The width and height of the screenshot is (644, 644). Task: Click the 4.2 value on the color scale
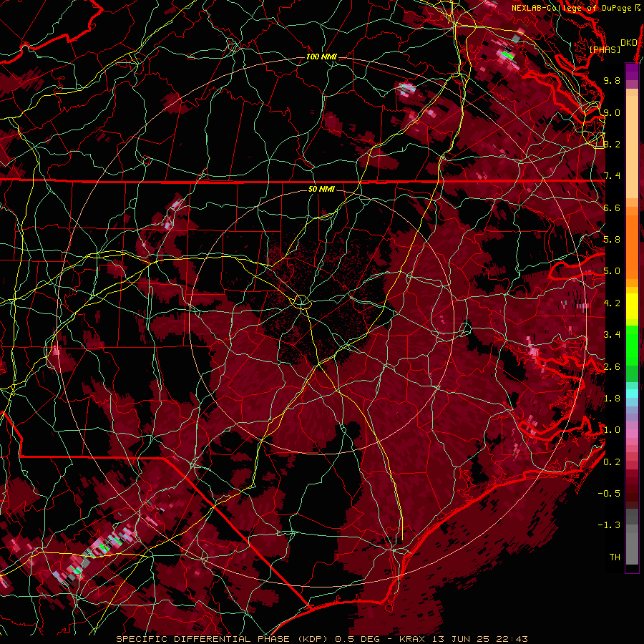click(x=612, y=303)
